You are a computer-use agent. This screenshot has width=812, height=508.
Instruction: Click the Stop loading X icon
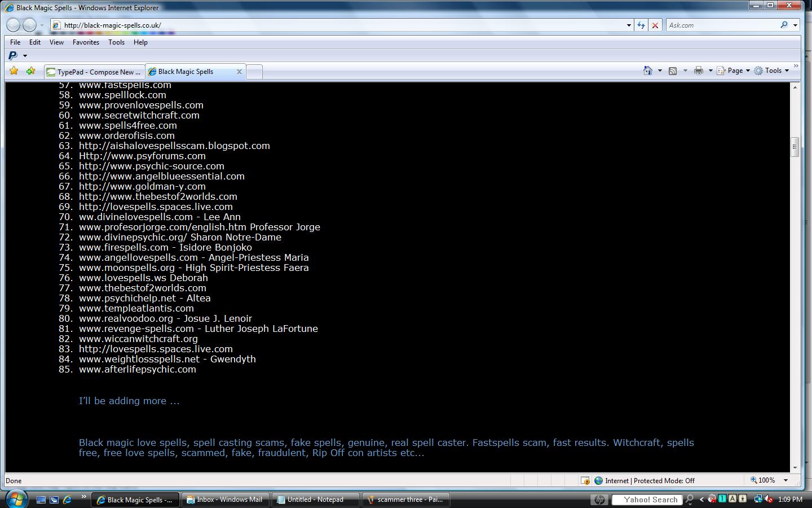pyautogui.click(x=655, y=25)
